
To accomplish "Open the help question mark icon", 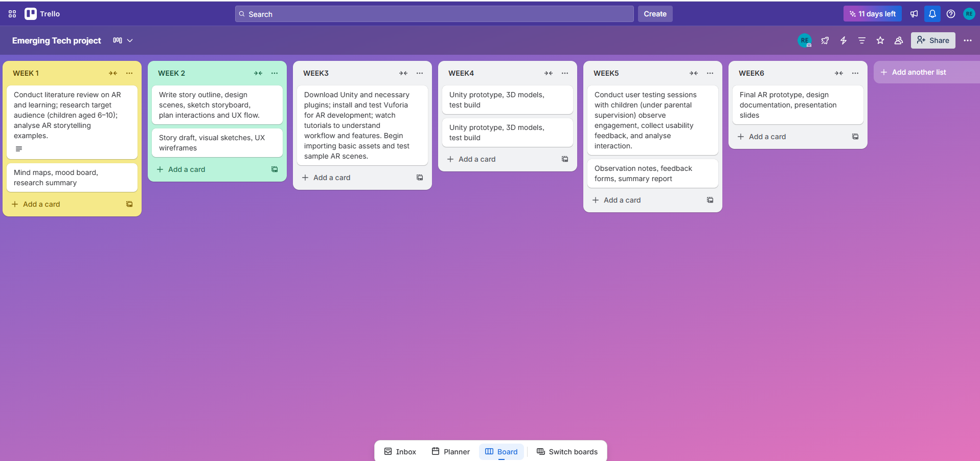I will (x=950, y=14).
